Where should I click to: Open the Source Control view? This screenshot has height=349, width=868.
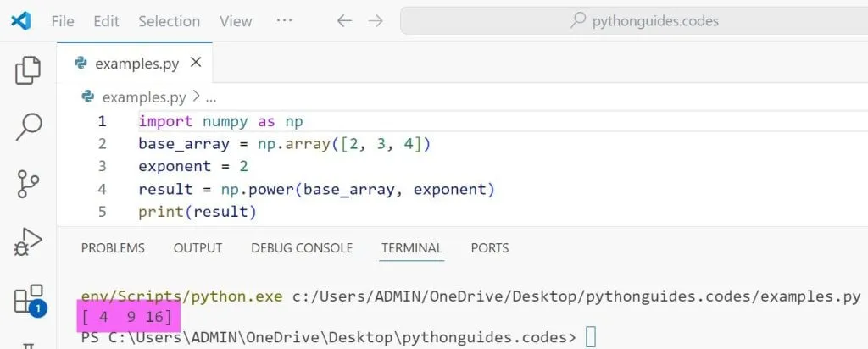(28, 184)
